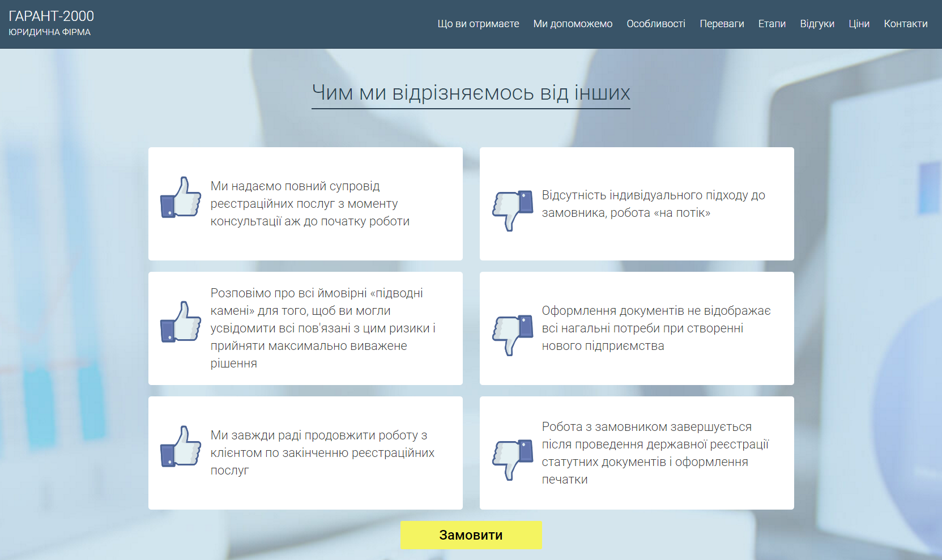Click the ЮРИДИЧНА ФІРМА subtitle text
This screenshot has height=560, width=942.
click(49, 32)
